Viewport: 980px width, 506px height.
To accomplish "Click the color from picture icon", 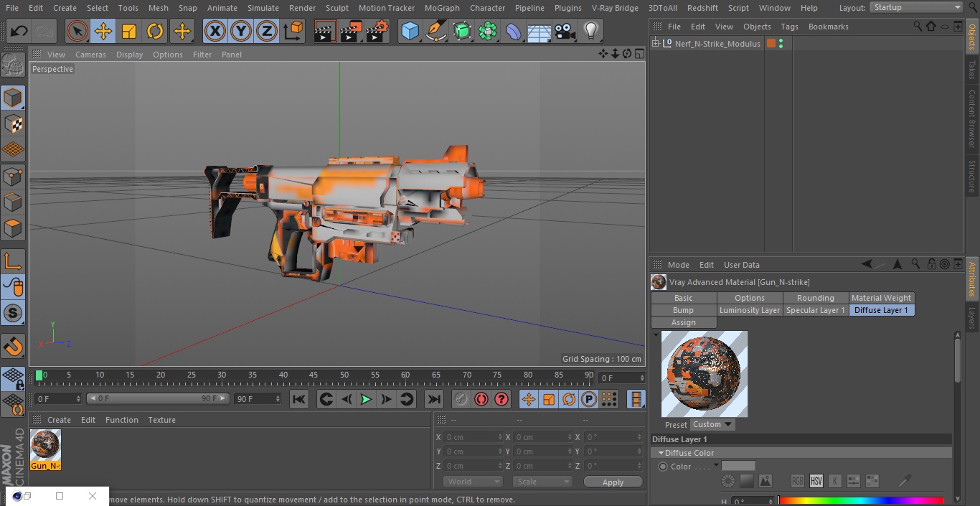I will coord(765,481).
